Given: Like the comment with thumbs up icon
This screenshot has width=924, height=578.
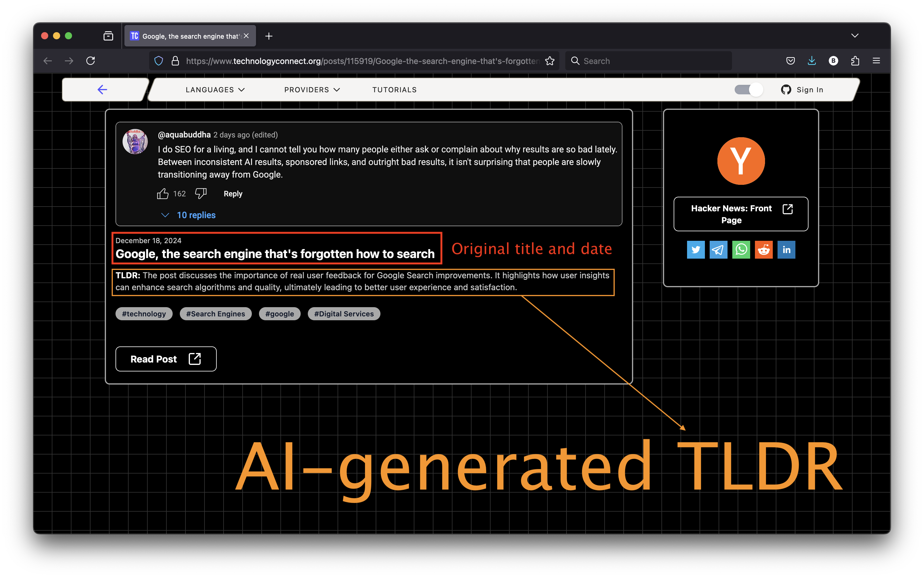Looking at the screenshot, I should click(x=163, y=194).
